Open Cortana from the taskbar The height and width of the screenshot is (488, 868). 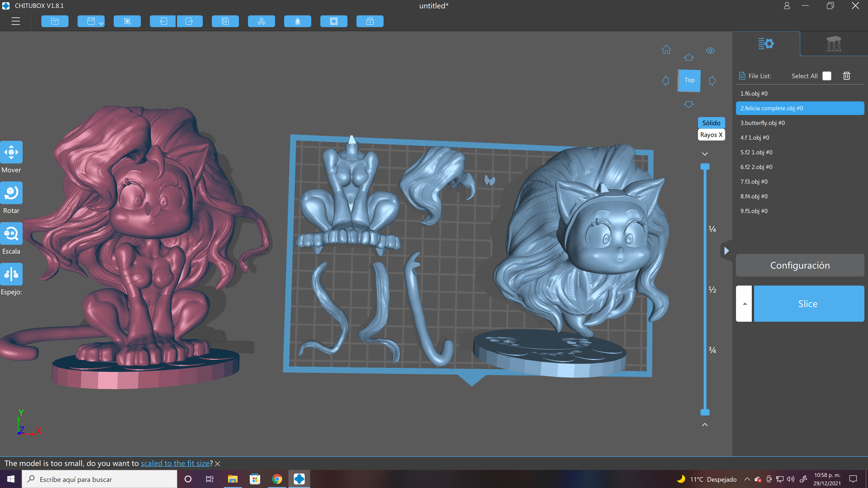tap(188, 479)
